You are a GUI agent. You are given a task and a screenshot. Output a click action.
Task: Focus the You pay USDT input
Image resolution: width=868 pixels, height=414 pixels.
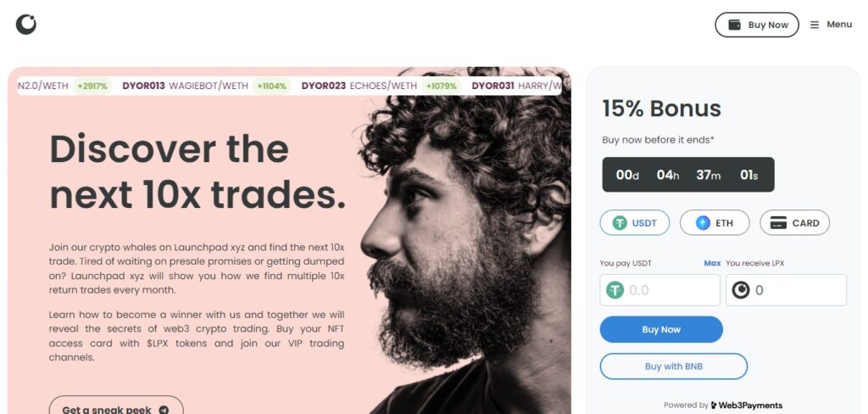pyautogui.click(x=659, y=290)
